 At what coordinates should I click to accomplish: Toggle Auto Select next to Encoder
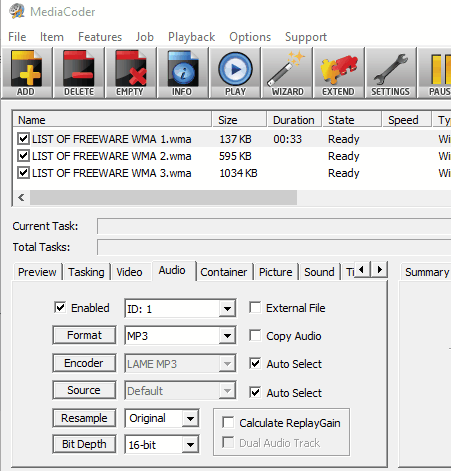click(x=255, y=363)
